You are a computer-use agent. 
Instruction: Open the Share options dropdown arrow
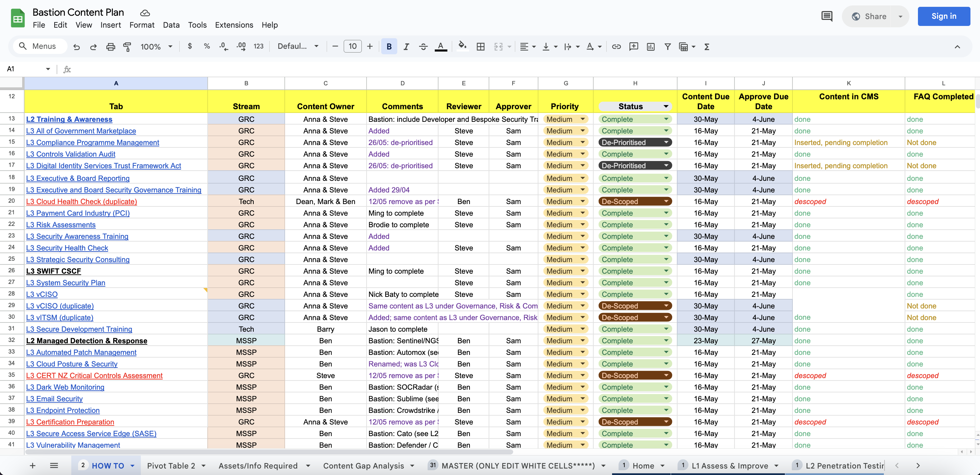click(900, 16)
